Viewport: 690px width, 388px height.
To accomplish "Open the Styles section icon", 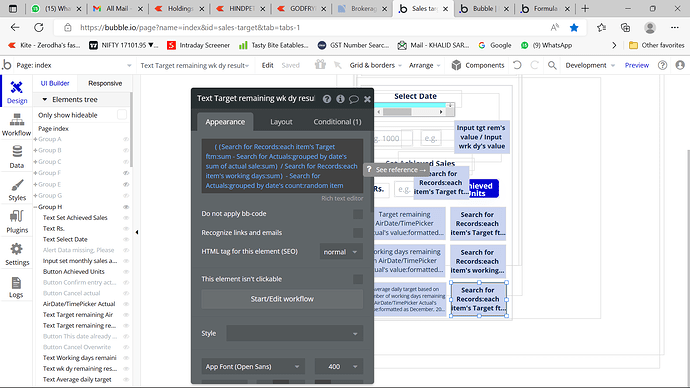I will [x=17, y=185].
